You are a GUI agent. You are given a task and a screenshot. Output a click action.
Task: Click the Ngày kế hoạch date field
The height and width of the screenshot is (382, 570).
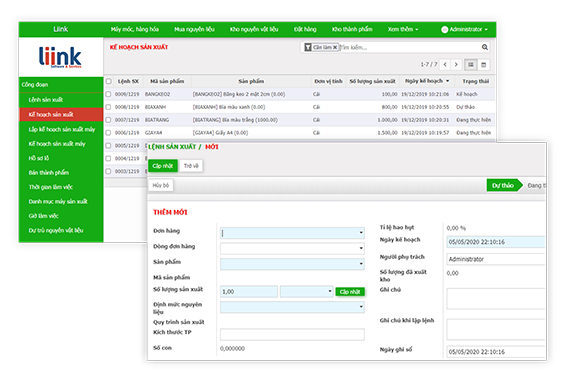[x=496, y=242]
